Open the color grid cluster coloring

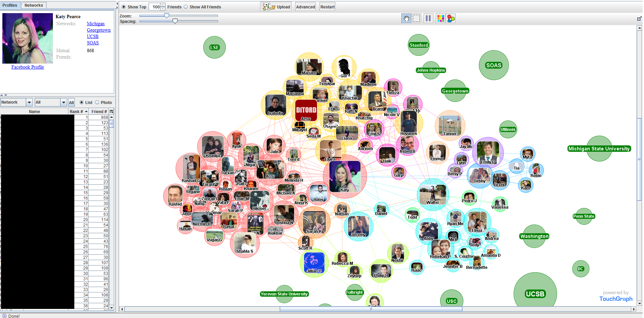click(x=440, y=19)
